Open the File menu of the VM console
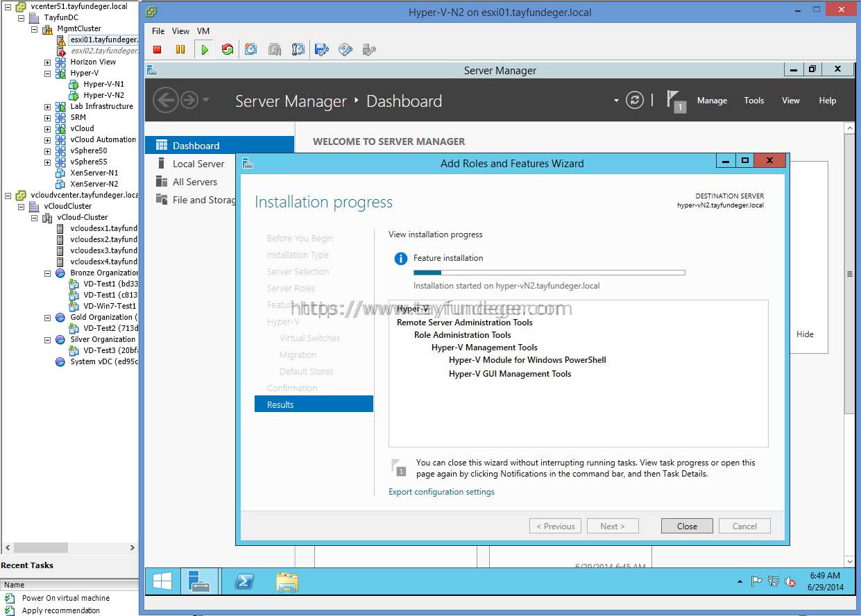The image size is (861, 616). [x=158, y=31]
